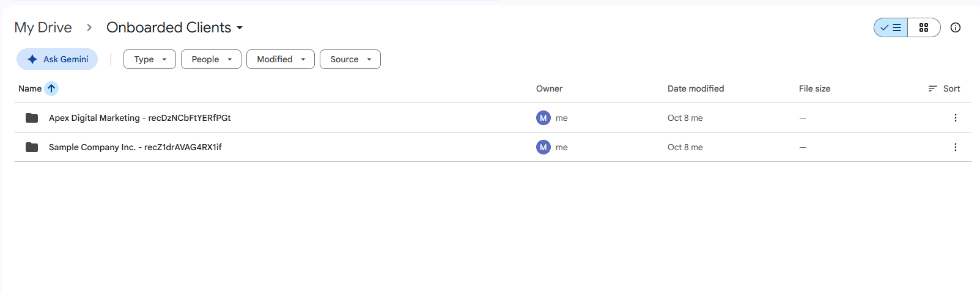The height and width of the screenshot is (293, 980).
Task: Open more actions for Sample Company Inc.
Action: pos(956,147)
